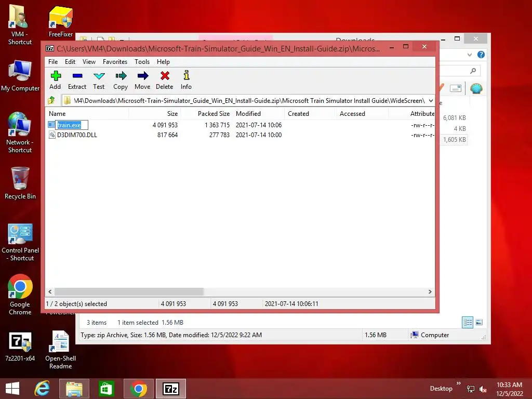The height and width of the screenshot is (399, 532).
Task: Toggle the volume mute tray icon
Action: pyautogui.click(x=483, y=389)
